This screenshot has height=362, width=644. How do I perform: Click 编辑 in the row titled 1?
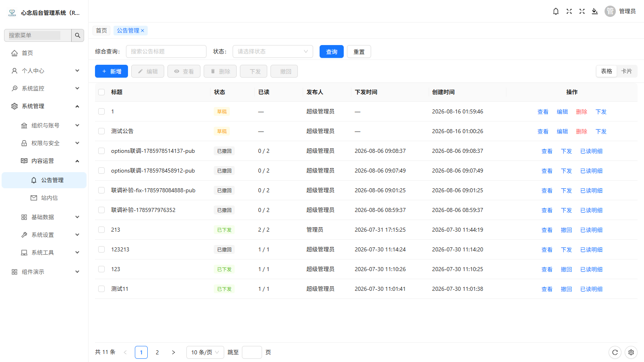point(562,112)
